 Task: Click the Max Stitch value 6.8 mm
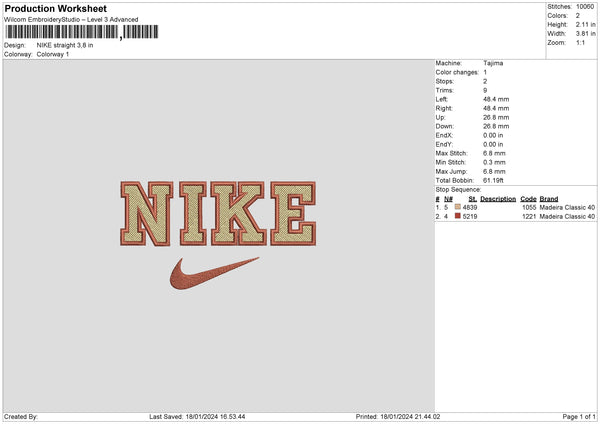494,153
